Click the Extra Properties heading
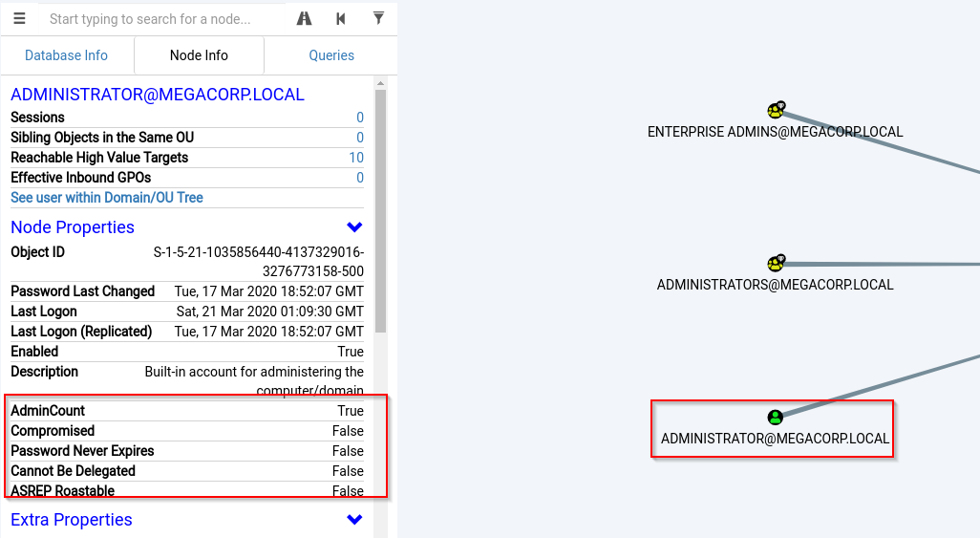The image size is (980, 538). pos(72,519)
